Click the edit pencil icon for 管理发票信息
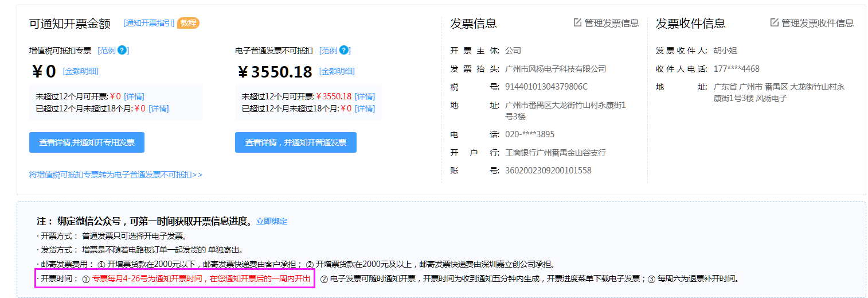The image size is (868, 298). click(x=577, y=23)
